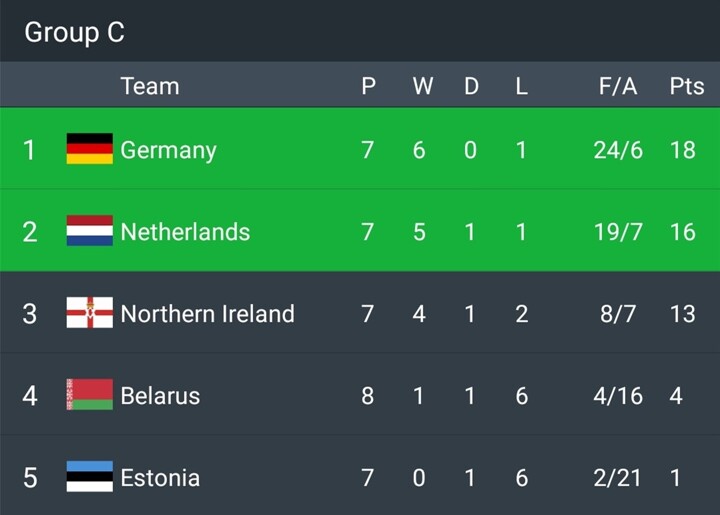The height and width of the screenshot is (515, 720).
Task: Click the Group C header
Action: click(75, 32)
